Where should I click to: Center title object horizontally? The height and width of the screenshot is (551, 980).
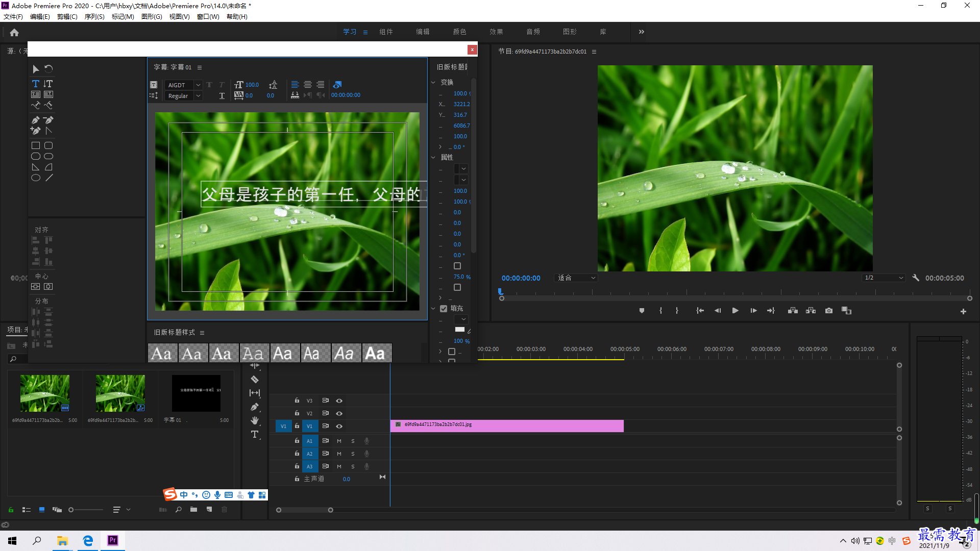tap(48, 287)
